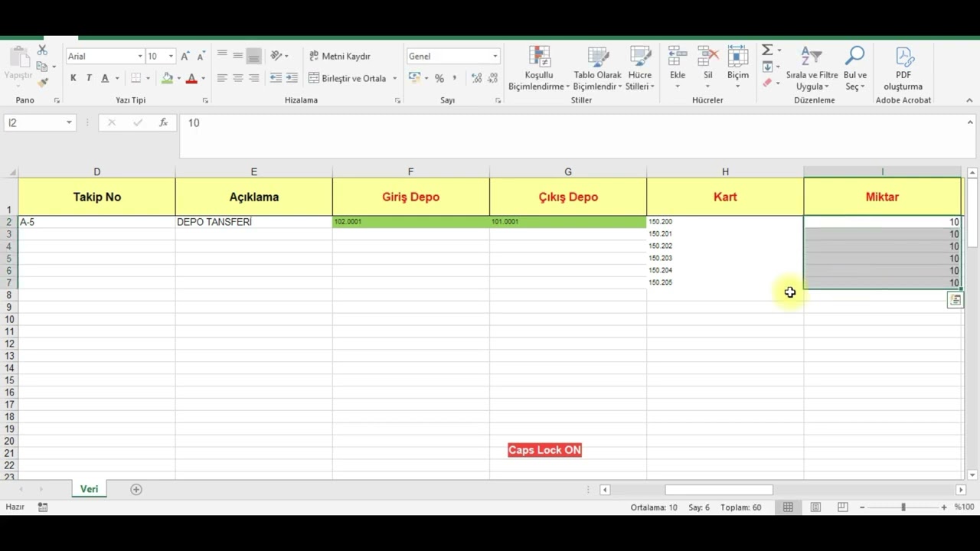980x551 pixels.
Task: Open Bul ve Seç magnifier menu
Action: tap(855, 67)
